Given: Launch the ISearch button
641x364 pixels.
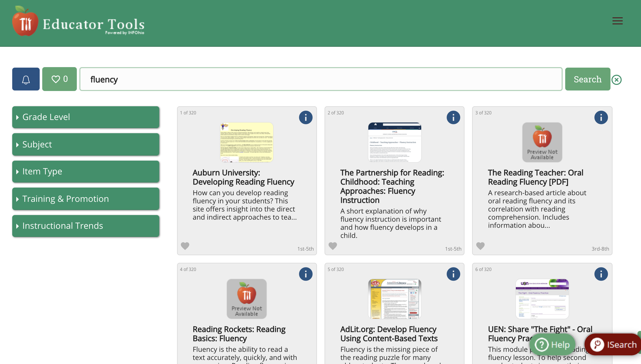Looking at the screenshot, I should [x=613, y=345].
